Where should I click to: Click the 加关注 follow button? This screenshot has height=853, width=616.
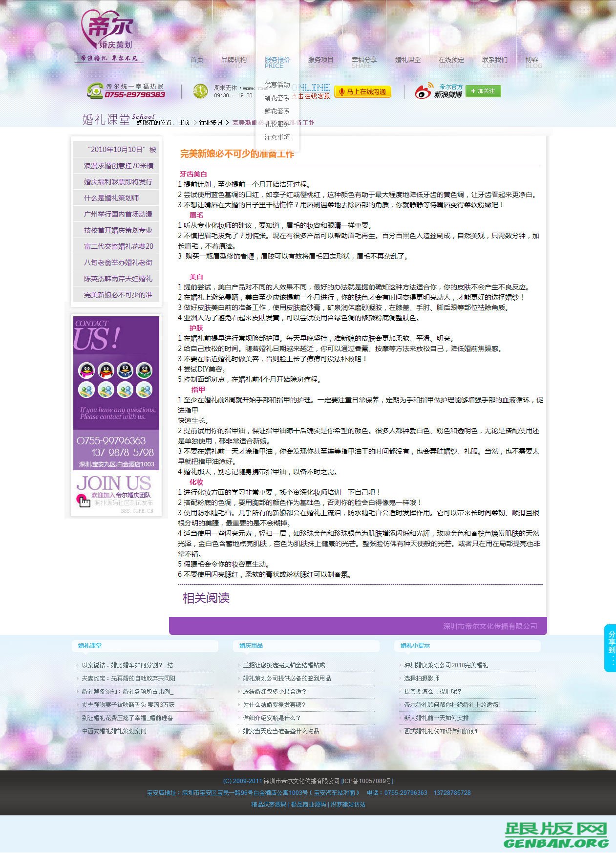pyautogui.click(x=483, y=91)
